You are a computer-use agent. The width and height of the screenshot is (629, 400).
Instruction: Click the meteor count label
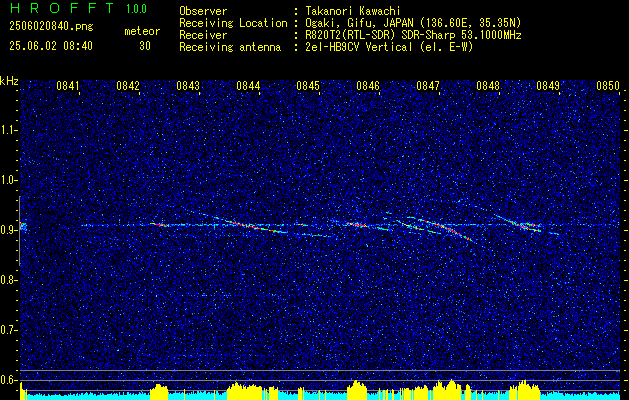pyautogui.click(x=142, y=31)
